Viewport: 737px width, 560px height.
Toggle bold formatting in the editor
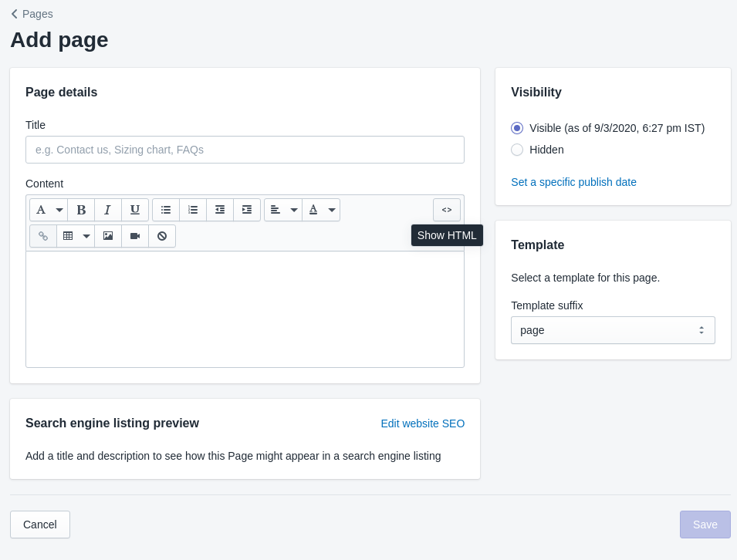(x=80, y=209)
